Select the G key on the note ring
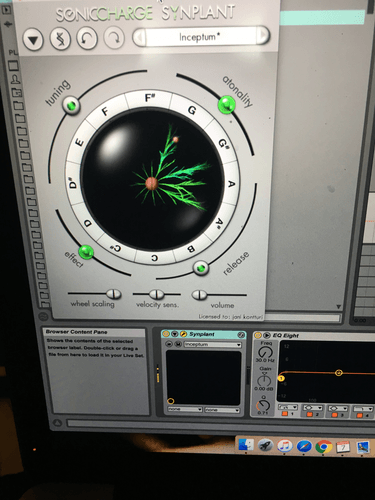 pyautogui.click(x=192, y=110)
